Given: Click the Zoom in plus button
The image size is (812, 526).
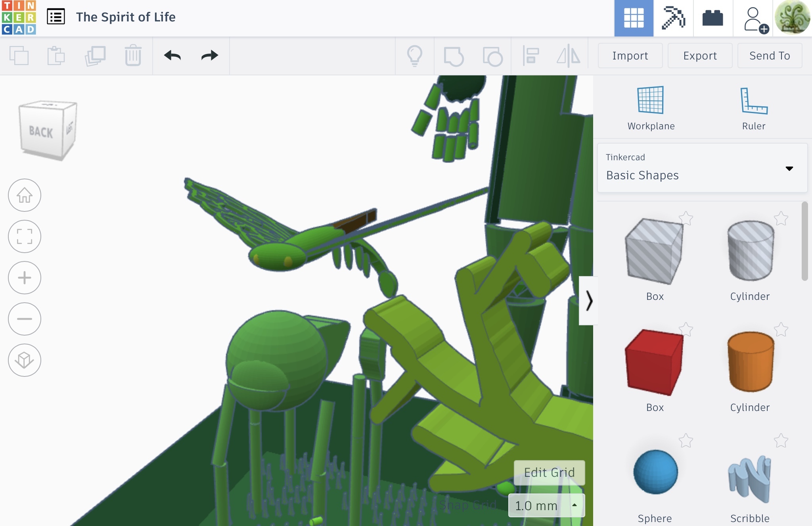Looking at the screenshot, I should (x=25, y=278).
